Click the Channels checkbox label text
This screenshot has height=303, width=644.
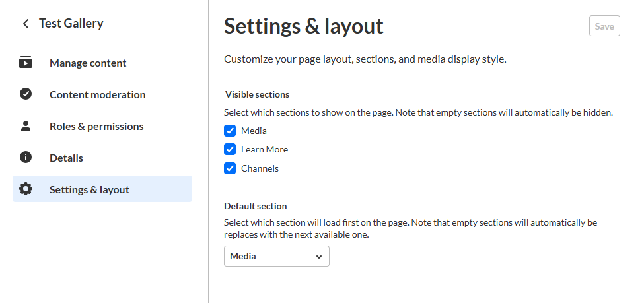click(x=260, y=168)
